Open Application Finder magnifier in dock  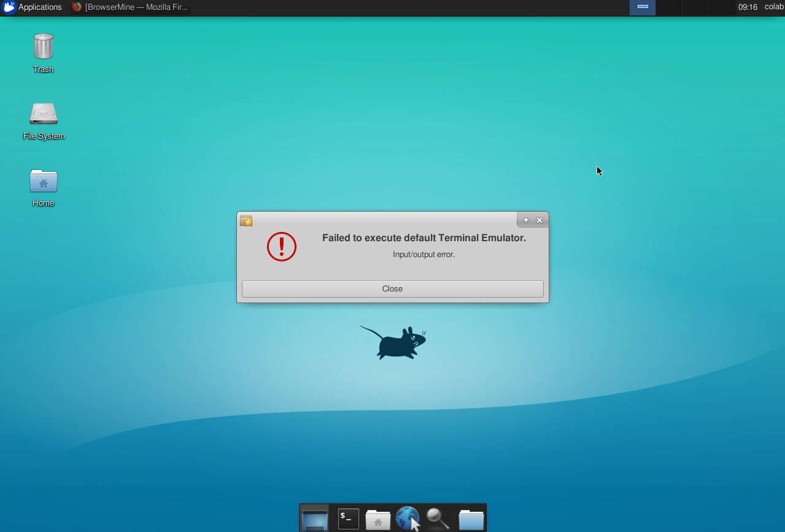(x=438, y=519)
